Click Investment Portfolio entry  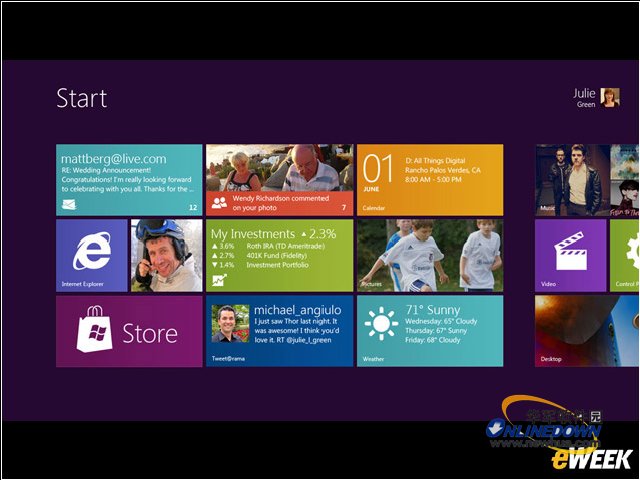[x=277, y=265]
